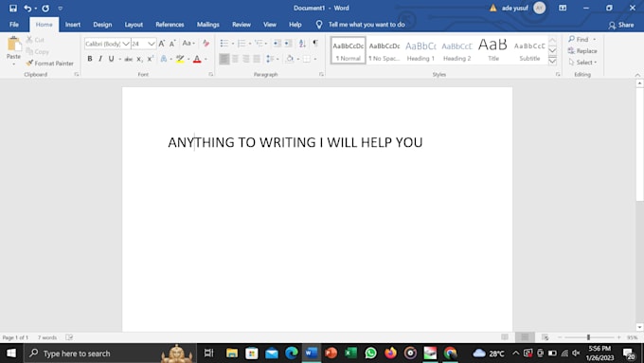This screenshot has width=644, height=363.
Task: Switch to the Insert tab
Action: pos(73,25)
